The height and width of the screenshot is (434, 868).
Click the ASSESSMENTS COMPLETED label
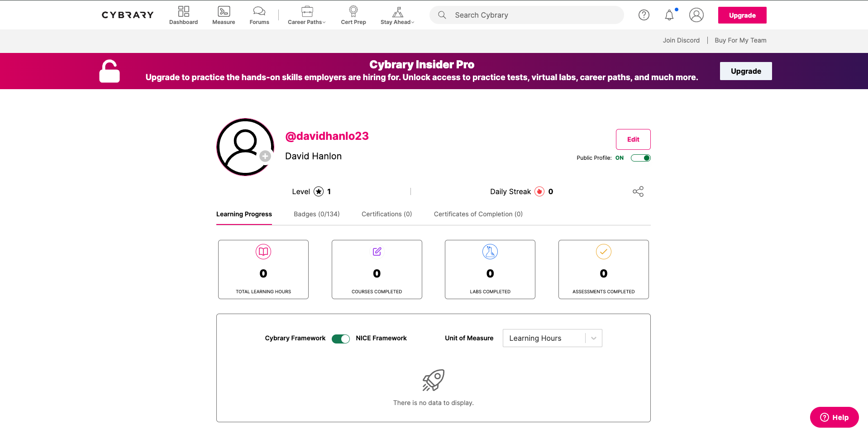tap(604, 291)
